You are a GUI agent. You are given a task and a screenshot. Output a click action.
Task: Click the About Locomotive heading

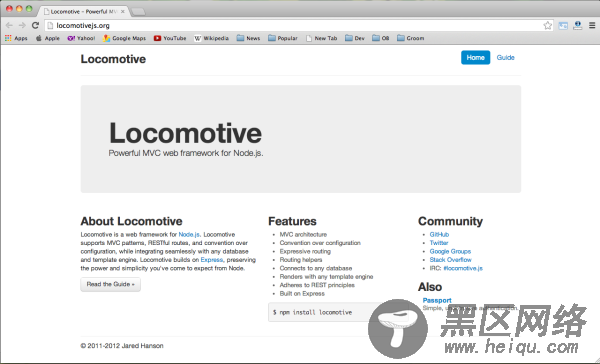pyautogui.click(x=131, y=221)
